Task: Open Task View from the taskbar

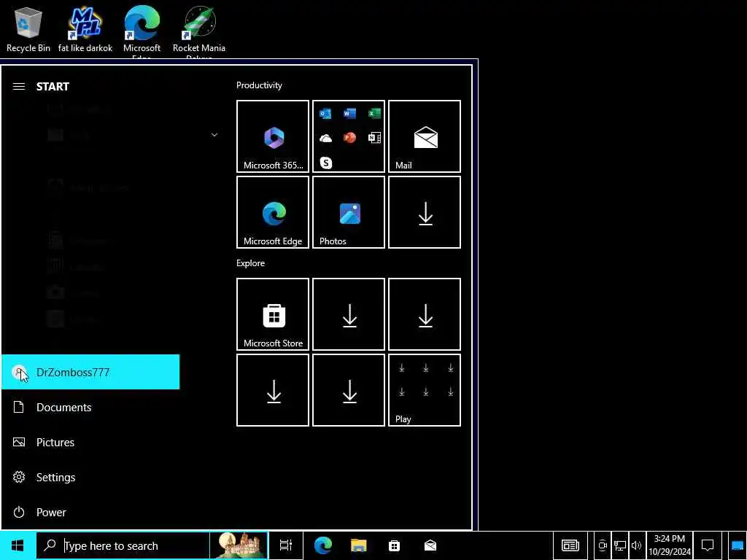Action: pos(286,545)
